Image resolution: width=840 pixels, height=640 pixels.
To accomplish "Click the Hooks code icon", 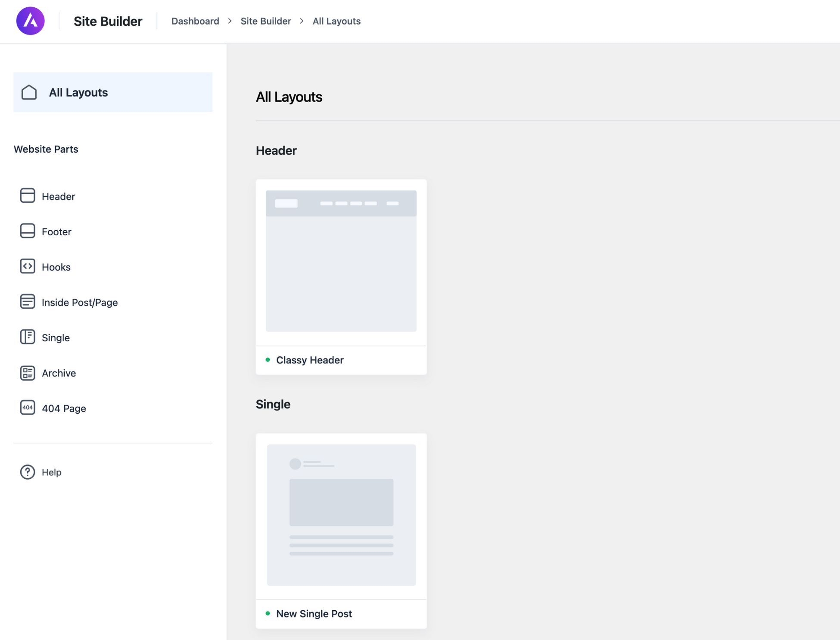I will click(x=28, y=266).
